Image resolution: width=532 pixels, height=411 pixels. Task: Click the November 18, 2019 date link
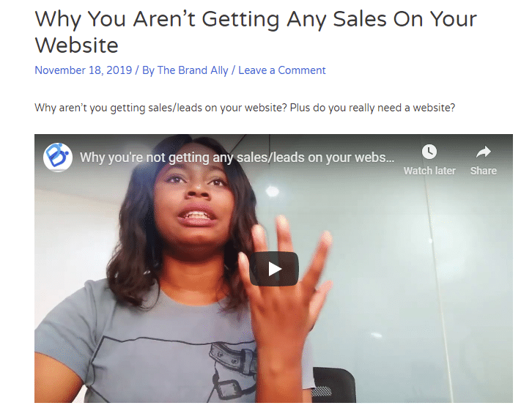[x=83, y=70]
